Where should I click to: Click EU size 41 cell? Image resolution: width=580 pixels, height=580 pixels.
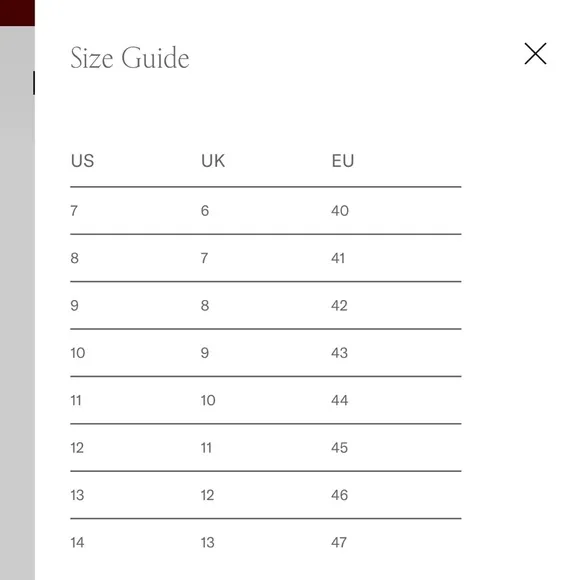(338, 258)
